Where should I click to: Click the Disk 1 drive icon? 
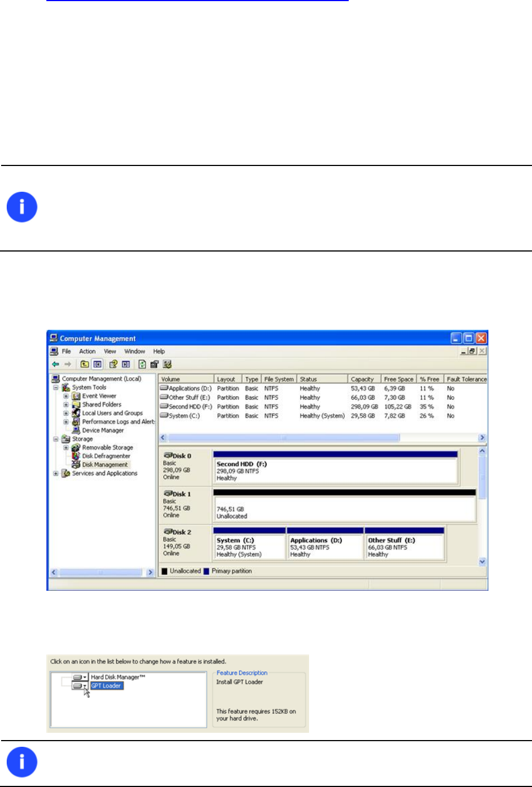[168, 494]
